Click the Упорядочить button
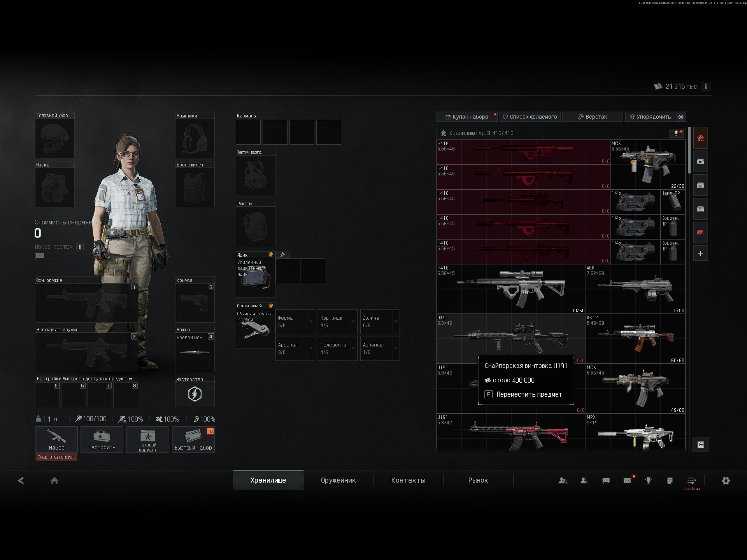The image size is (747, 560). tap(651, 117)
